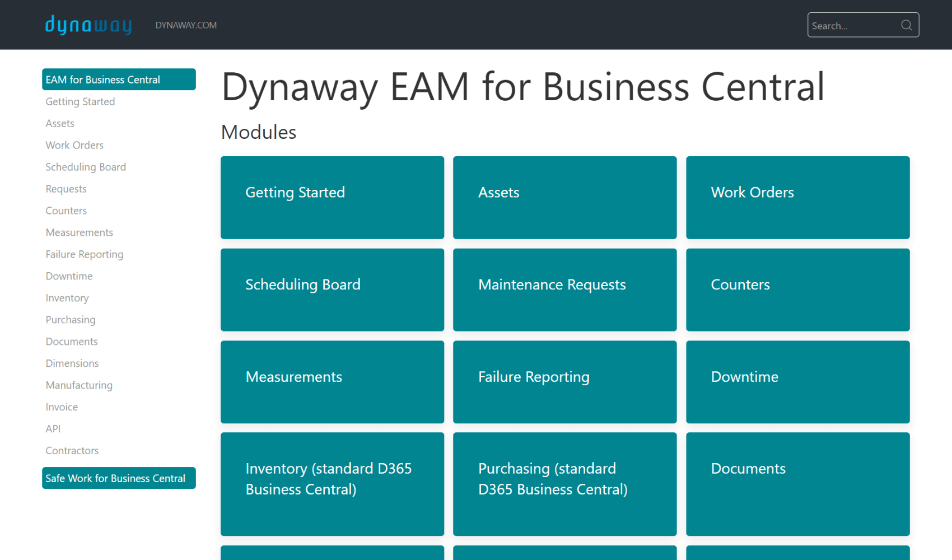Screen dimensions: 952x560
Task: Select EAM for Business Central sidebar item
Action: [119, 80]
